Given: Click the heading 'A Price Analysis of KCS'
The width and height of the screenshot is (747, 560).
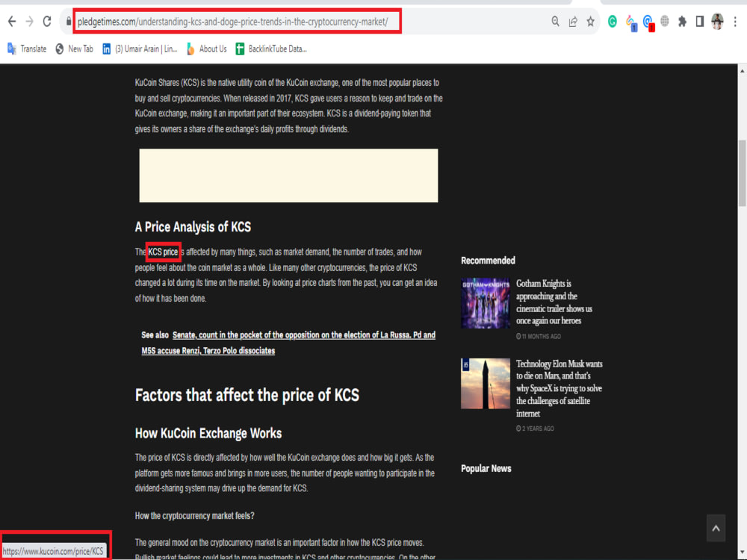Looking at the screenshot, I should tap(193, 227).
